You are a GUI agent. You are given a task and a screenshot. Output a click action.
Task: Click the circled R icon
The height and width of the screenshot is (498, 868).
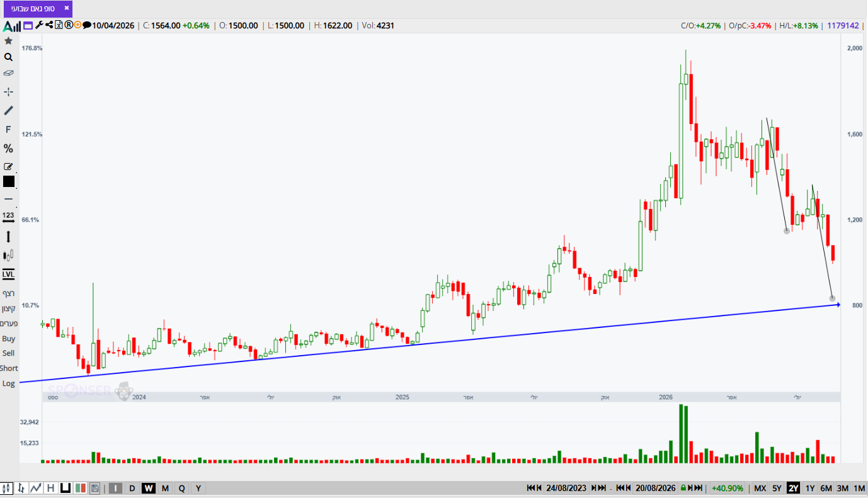(69, 25)
